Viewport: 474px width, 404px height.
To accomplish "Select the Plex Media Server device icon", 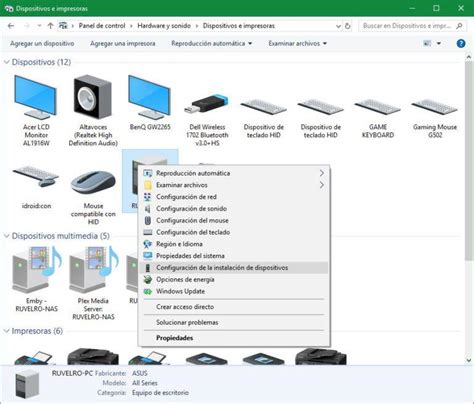I will coord(93,283).
